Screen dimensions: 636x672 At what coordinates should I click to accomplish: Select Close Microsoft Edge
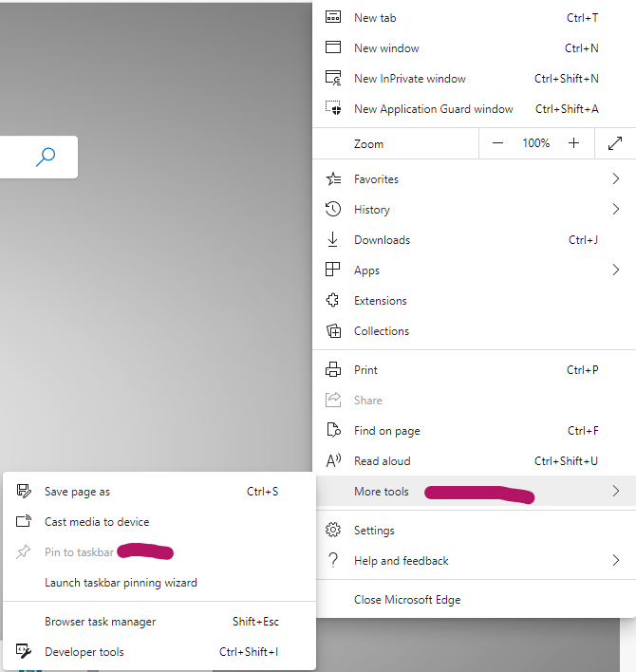tap(474, 600)
